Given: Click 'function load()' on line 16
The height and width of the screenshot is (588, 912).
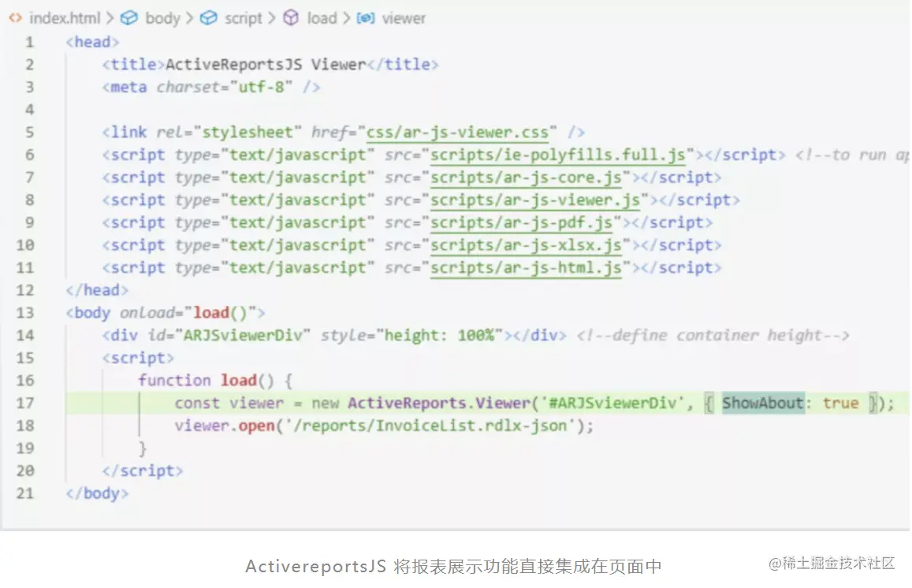Looking at the screenshot, I should pyautogui.click(x=206, y=381).
